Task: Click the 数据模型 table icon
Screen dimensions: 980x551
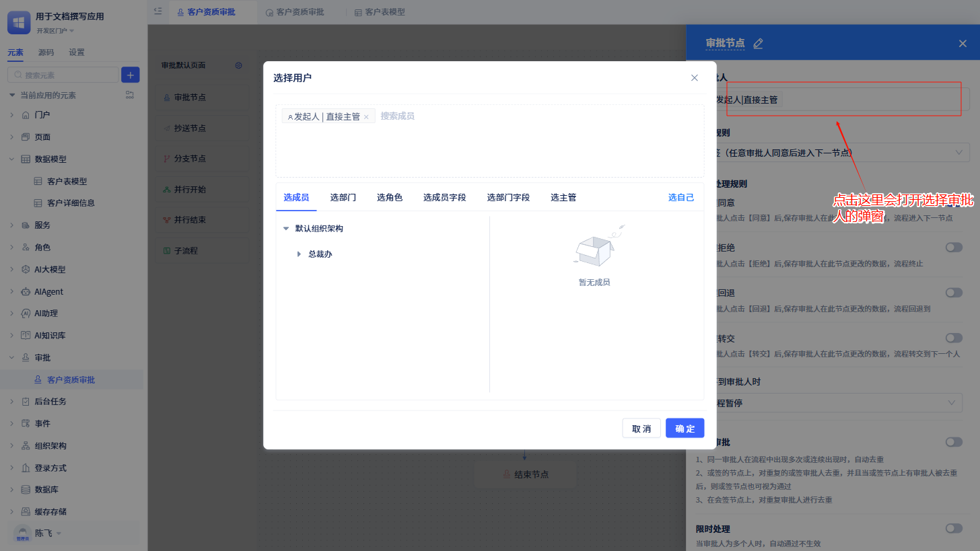Action: (26, 159)
